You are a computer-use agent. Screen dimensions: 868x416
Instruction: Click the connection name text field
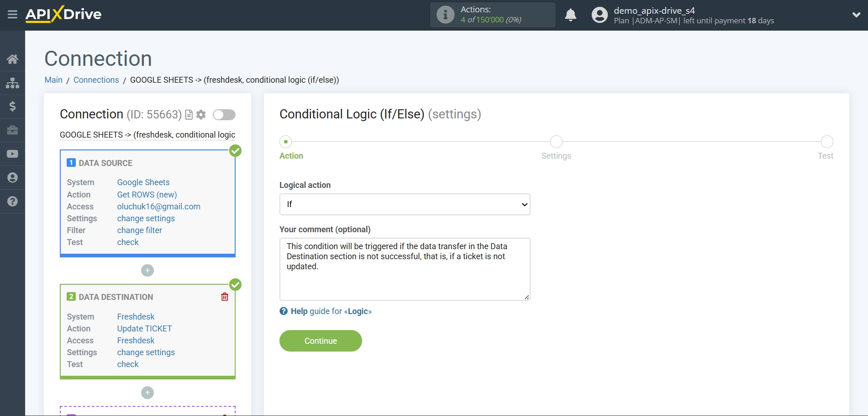point(147,135)
